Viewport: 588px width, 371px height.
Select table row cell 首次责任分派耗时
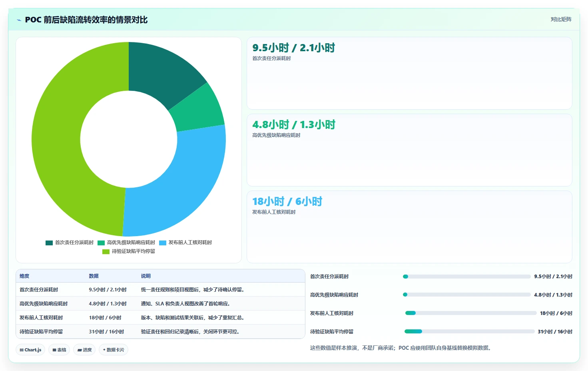(x=39, y=290)
